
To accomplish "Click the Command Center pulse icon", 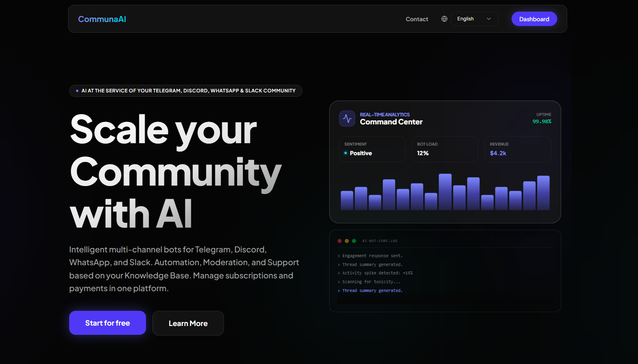I will click(347, 118).
